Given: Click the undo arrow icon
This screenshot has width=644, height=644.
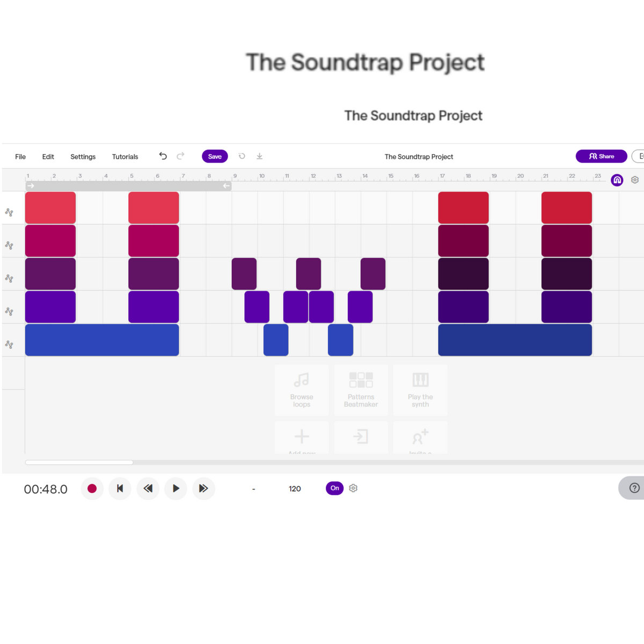Looking at the screenshot, I should 163,156.
